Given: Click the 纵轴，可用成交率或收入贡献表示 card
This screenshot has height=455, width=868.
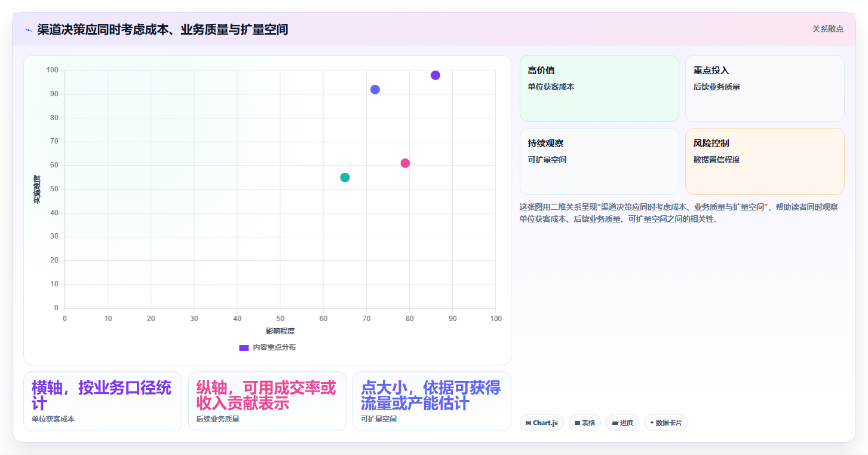Looking at the screenshot, I should tap(267, 401).
